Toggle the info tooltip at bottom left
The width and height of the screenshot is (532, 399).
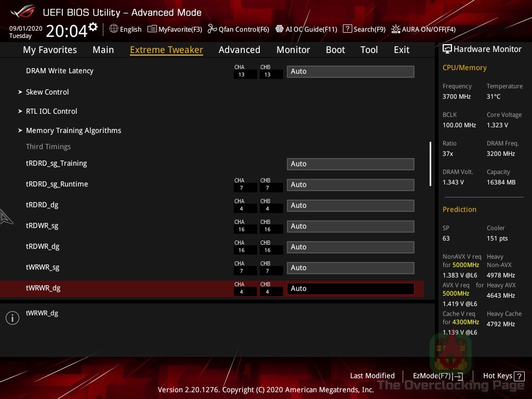12,317
